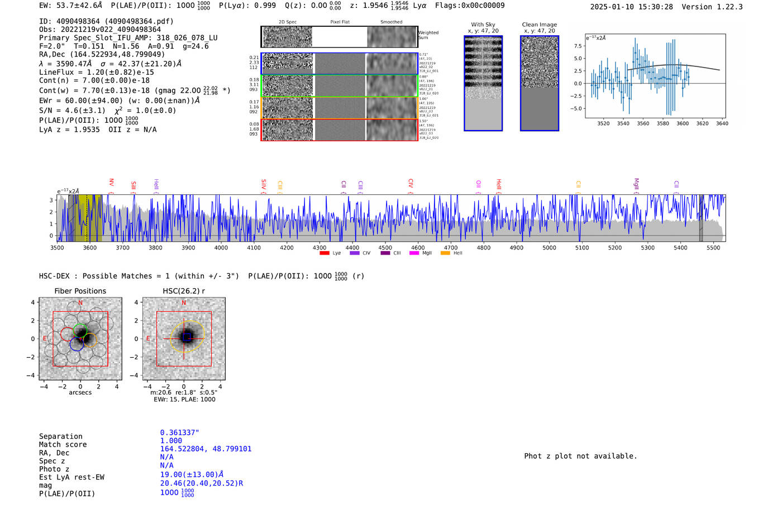Click the OII line marker above spectrum
This screenshot has height=532, width=782.
tap(478, 184)
